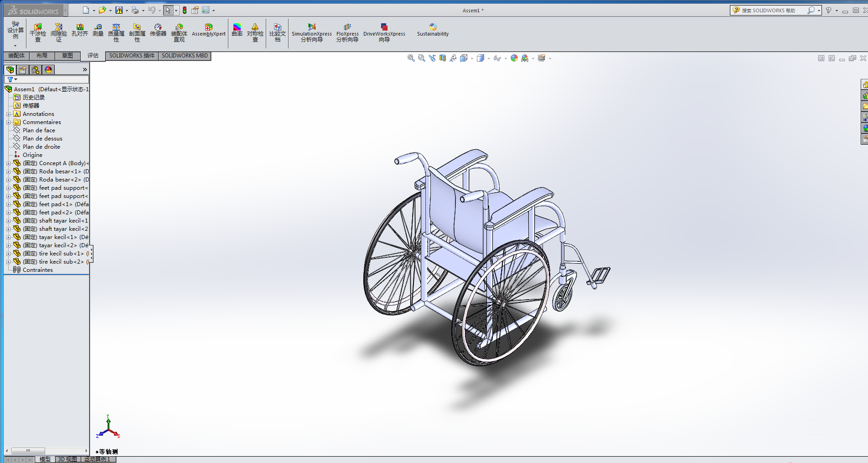Image resolution: width=868 pixels, height=463 pixels.
Task: Select Plan de face in the feature tree
Action: [x=39, y=130]
